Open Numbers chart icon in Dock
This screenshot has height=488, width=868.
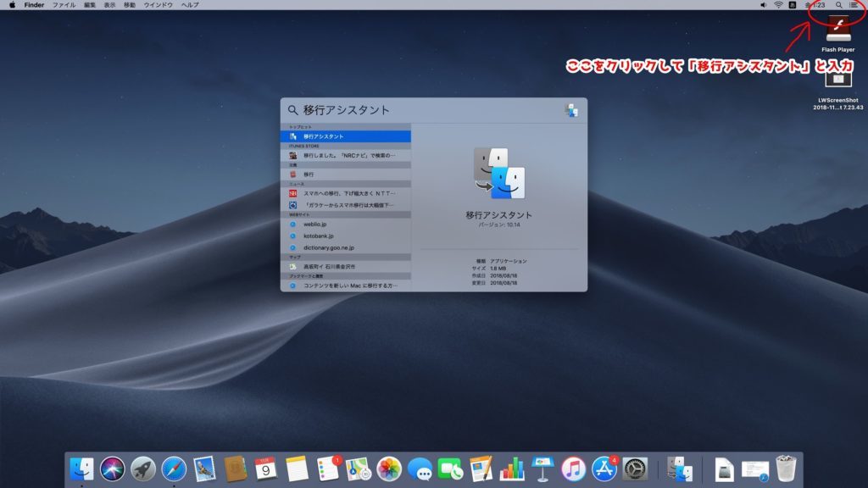[x=512, y=469]
